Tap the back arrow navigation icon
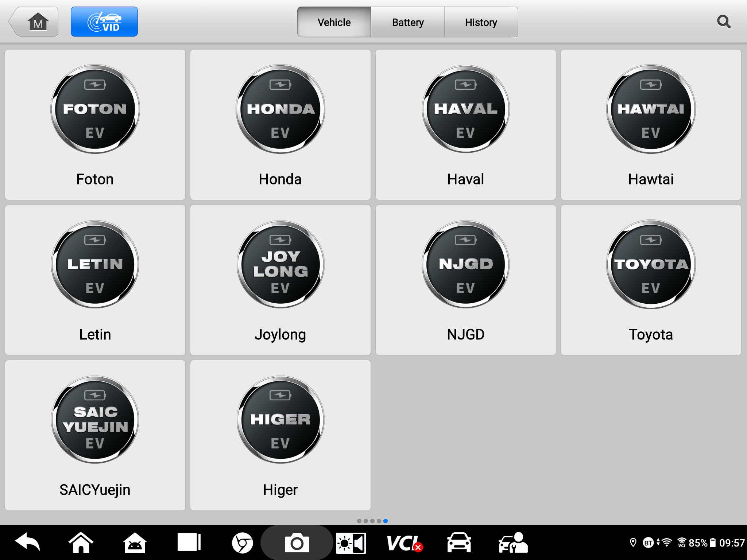 27,542
